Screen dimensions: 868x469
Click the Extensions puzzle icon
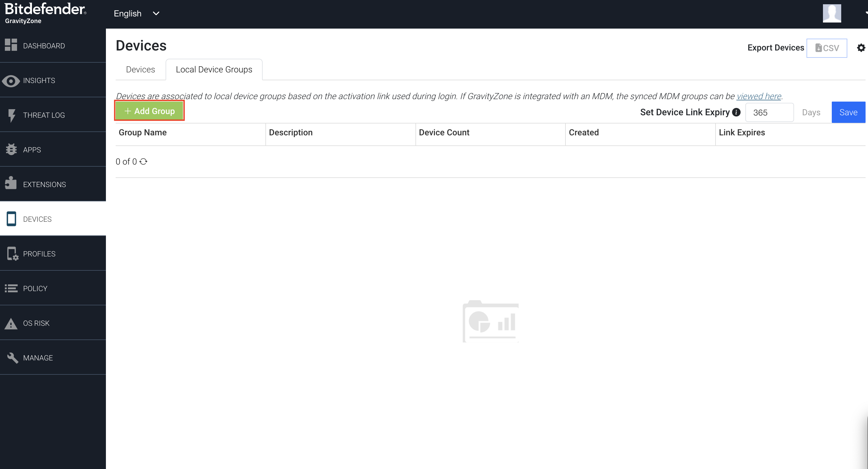point(11,182)
